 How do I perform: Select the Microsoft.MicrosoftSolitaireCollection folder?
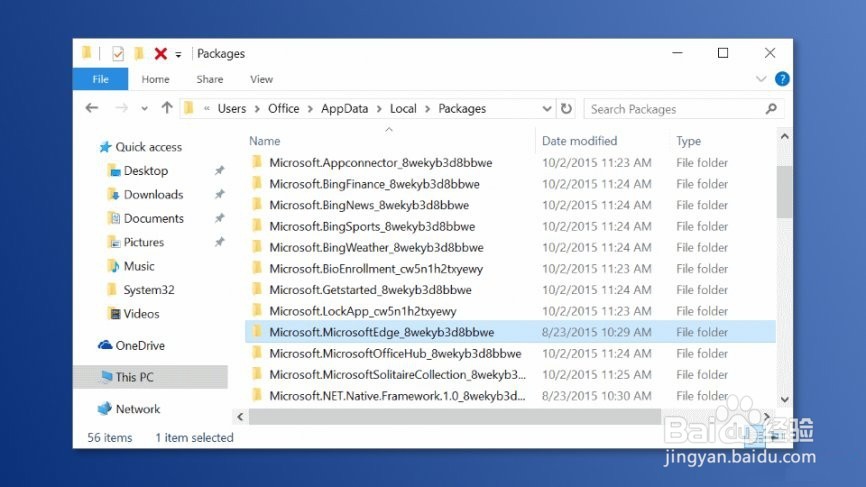(x=510, y=374)
